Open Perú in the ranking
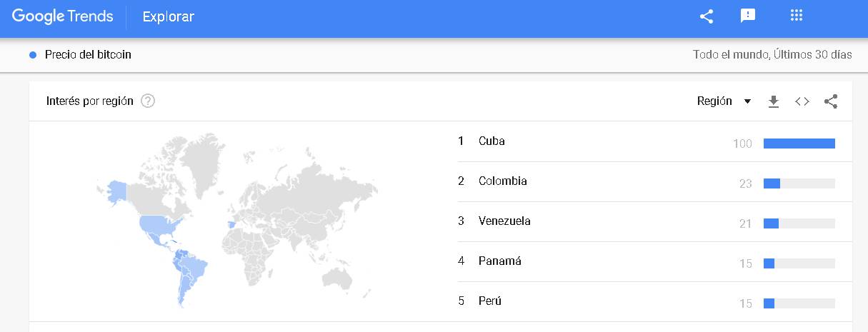Image resolution: width=868 pixels, height=332 pixels. (x=490, y=301)
